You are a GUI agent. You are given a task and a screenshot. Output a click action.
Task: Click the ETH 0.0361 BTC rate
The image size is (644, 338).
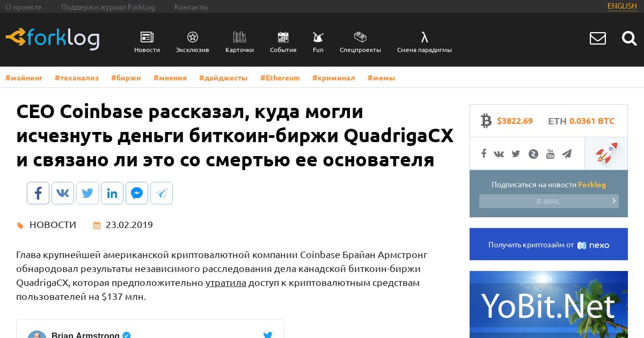click(x=581, y=121)
